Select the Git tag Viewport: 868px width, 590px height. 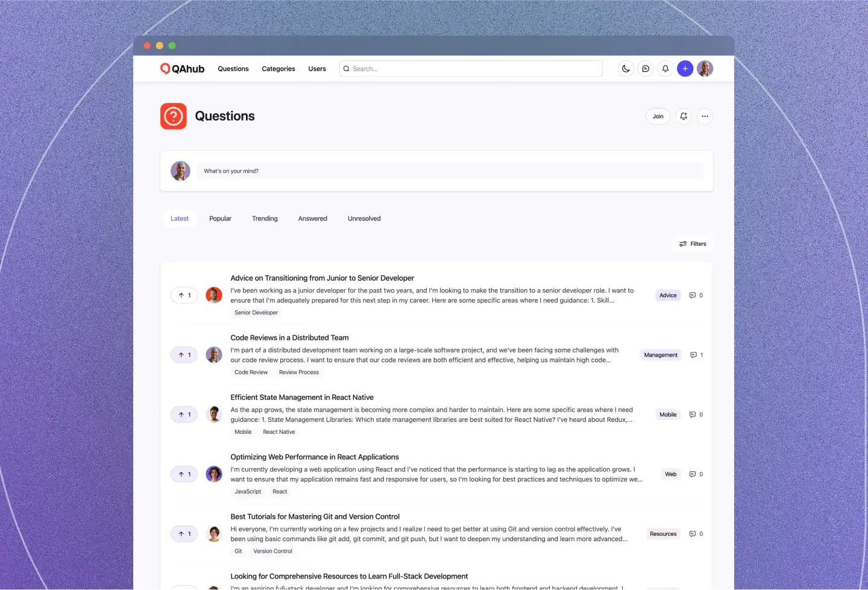(238, 551)
